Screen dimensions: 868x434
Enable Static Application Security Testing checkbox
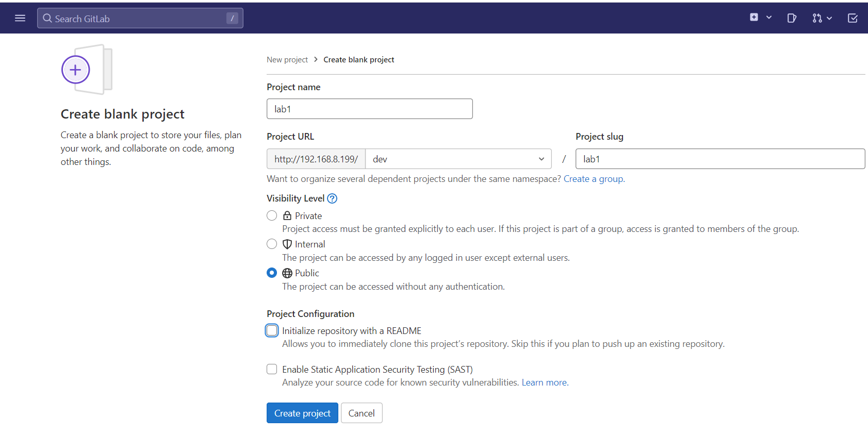[x=272, y=369]
